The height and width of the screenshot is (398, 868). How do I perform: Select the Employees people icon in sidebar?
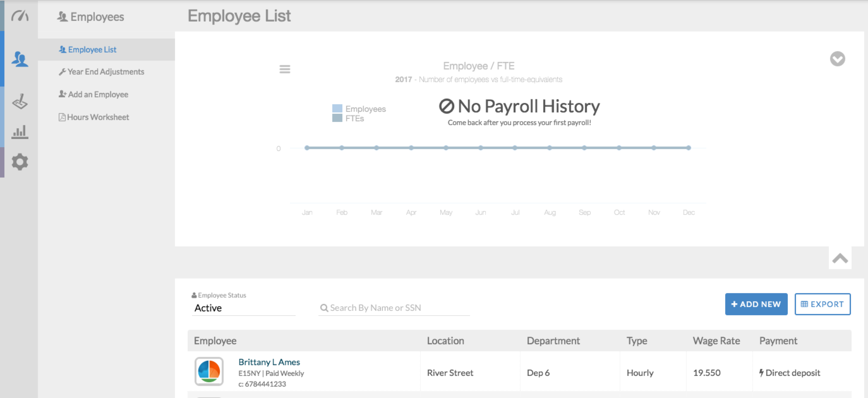(x=20, y=59)
